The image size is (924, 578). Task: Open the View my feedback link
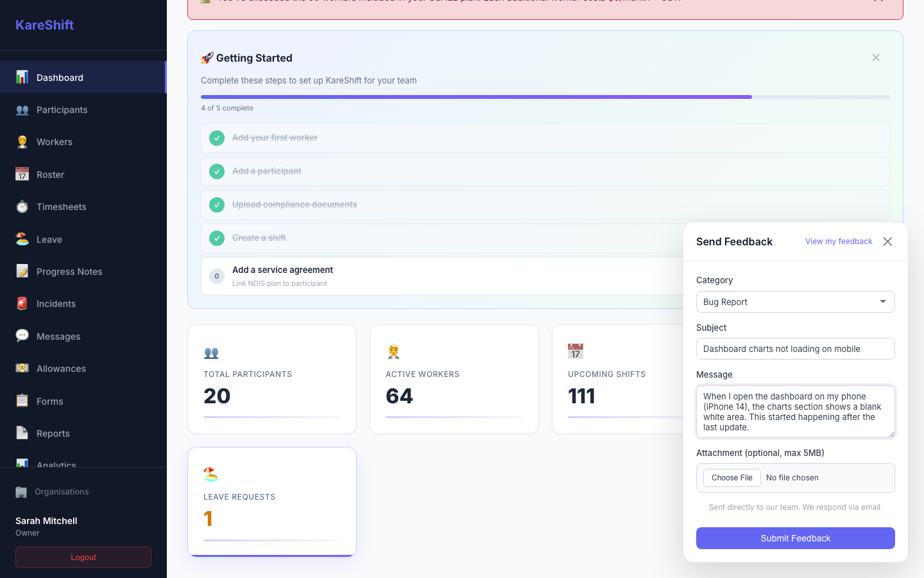(839, 241)
